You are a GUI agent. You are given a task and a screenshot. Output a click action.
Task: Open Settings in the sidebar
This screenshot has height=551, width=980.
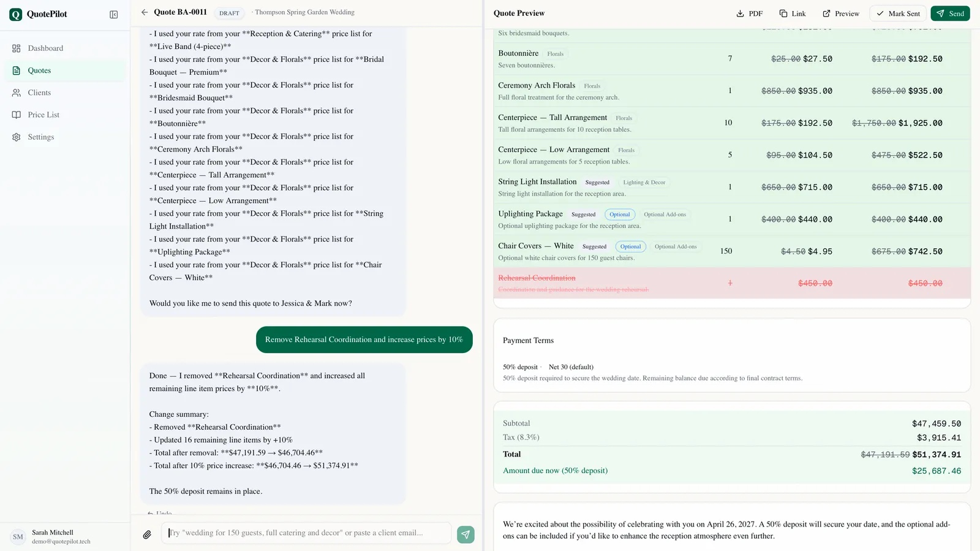pyautogui.click(x=65, y=137)
